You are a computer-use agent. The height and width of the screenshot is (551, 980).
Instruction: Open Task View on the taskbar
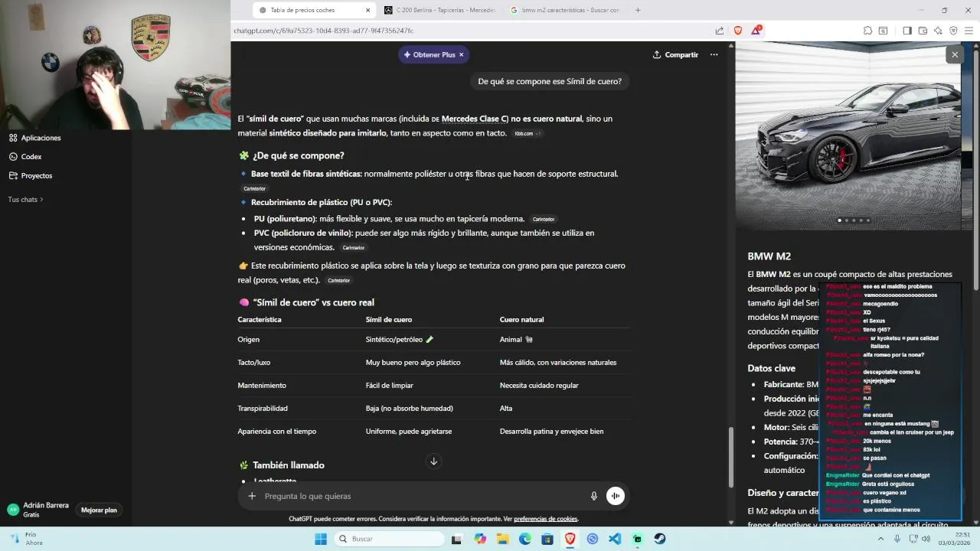(x=456, y=539)
